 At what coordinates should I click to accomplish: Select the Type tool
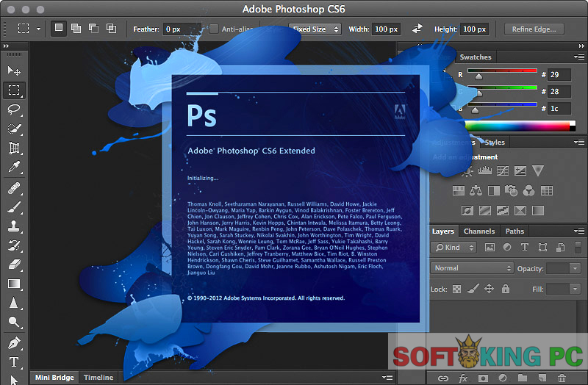pyautogui.click(x=14, y=362)
